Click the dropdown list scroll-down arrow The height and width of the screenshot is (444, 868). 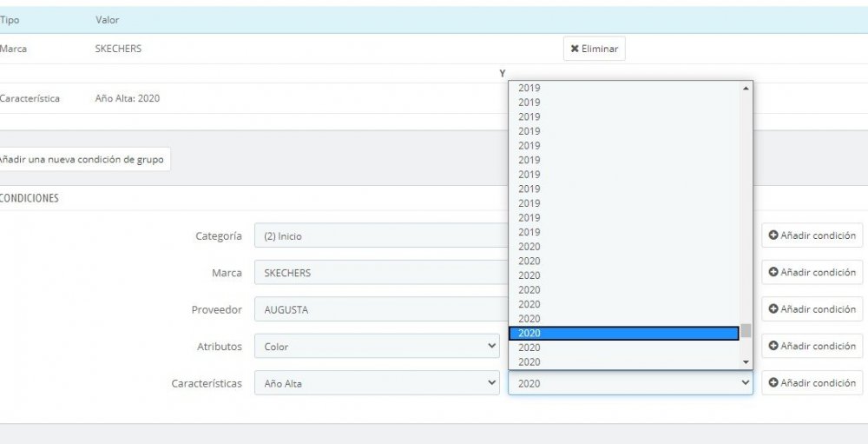click(x=746, y=362)
